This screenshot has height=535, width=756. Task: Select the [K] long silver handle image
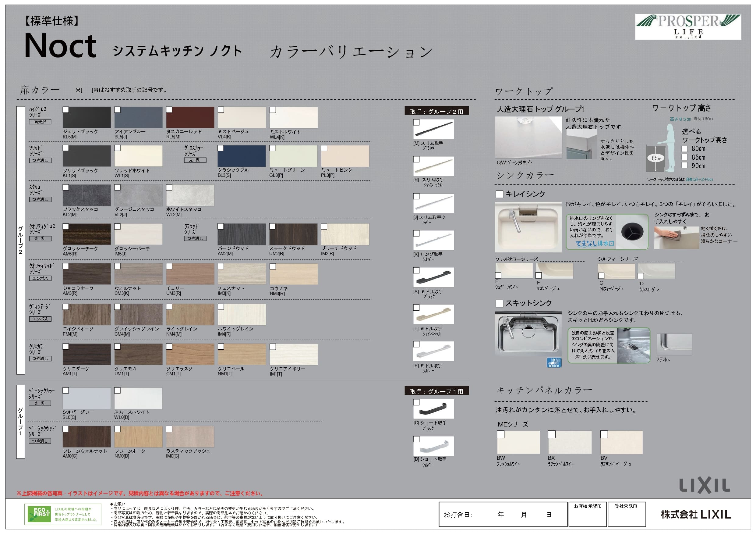coord(433,240)
